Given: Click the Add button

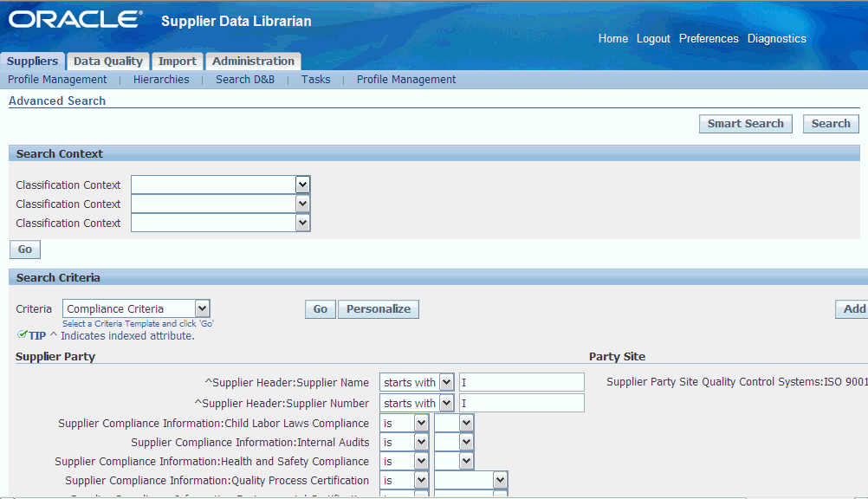Looking at the screenshot, I should (853, 309).
